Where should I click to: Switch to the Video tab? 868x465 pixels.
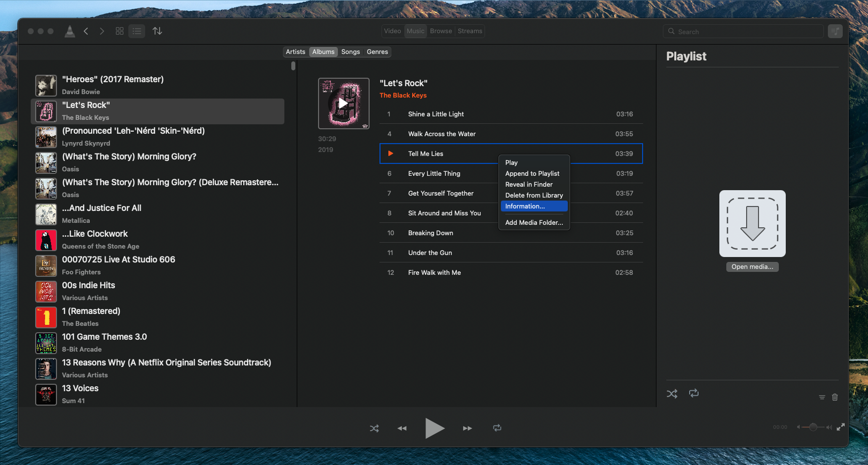[x=392, y=31]
